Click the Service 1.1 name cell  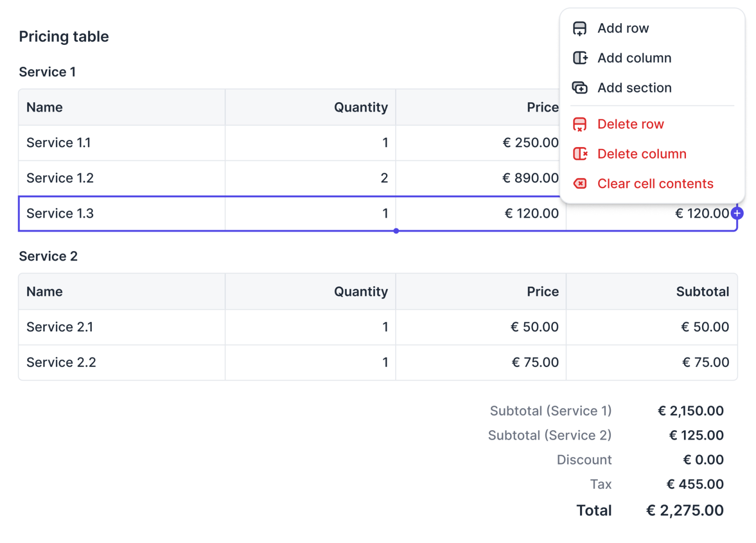122,143
